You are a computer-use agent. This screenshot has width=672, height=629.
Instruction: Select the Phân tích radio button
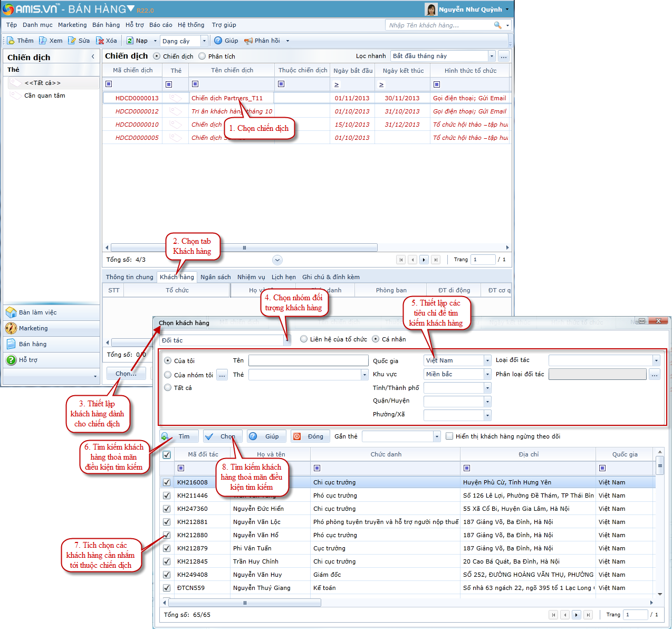[x=203, y=56]
